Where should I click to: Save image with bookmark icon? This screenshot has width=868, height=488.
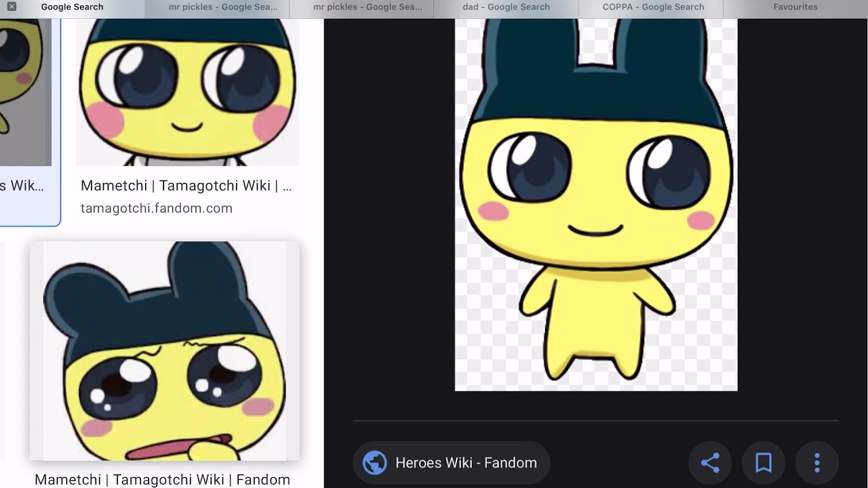coord(764,463)
